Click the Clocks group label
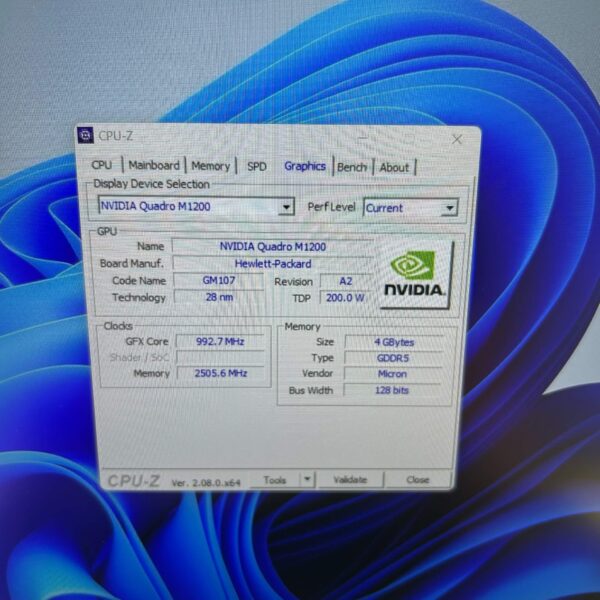Image resolution: width=600 pixels, height=600 pixels. click(x=118, y=326)
